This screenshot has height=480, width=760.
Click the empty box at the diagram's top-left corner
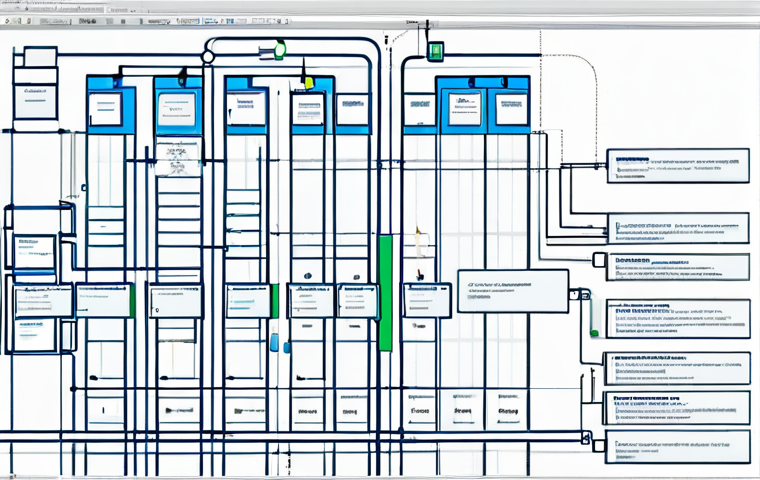(40, 57)
